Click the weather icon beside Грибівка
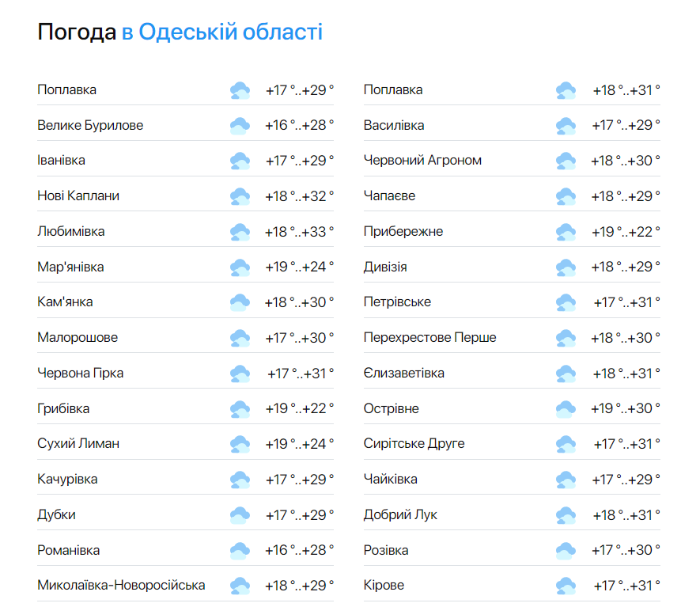700x607 pixels. pos(240,407)
